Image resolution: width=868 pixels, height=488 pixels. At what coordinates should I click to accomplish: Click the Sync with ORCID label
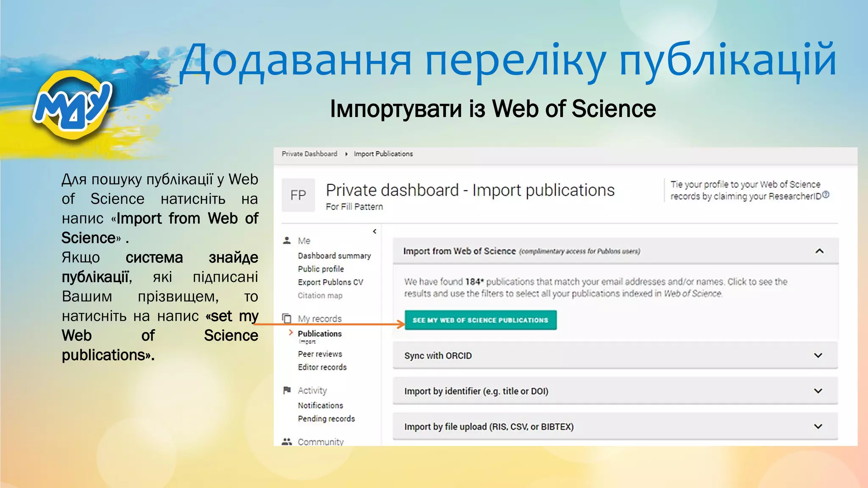tap(438, 356)
